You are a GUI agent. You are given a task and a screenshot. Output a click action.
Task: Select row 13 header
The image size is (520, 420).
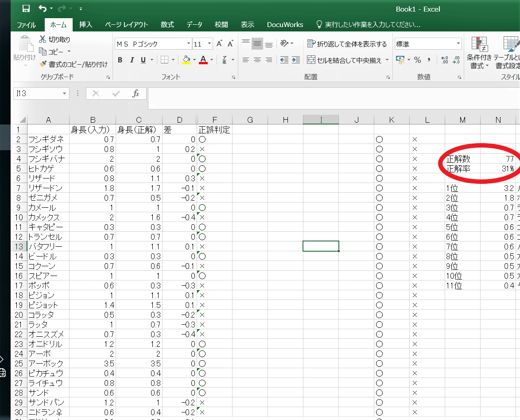click(19, 246)
